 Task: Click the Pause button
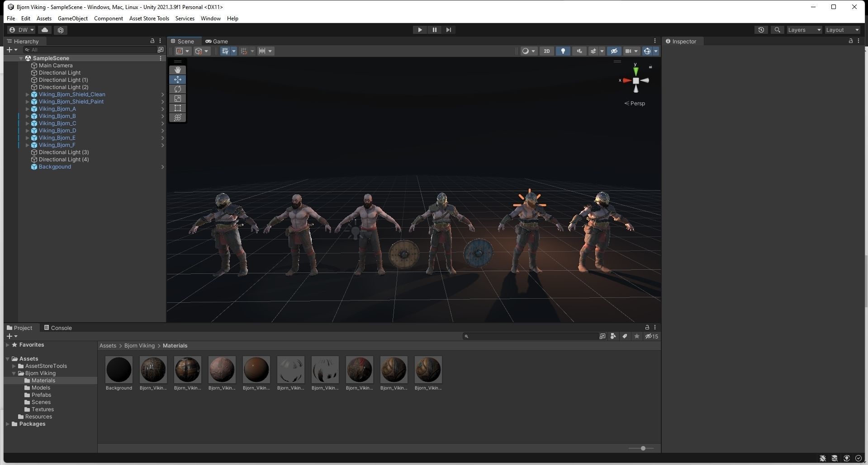434,30
